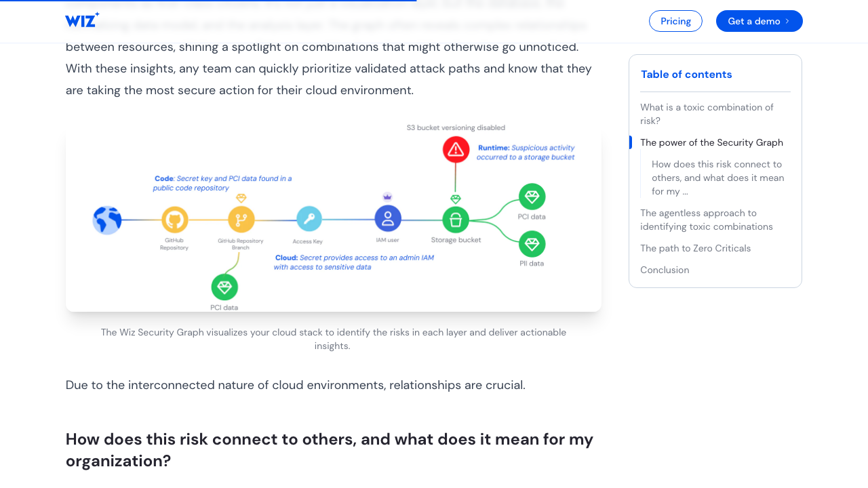Click the small diamond above the repository branch
Viewport: 868px width, 488px height.
241,198
